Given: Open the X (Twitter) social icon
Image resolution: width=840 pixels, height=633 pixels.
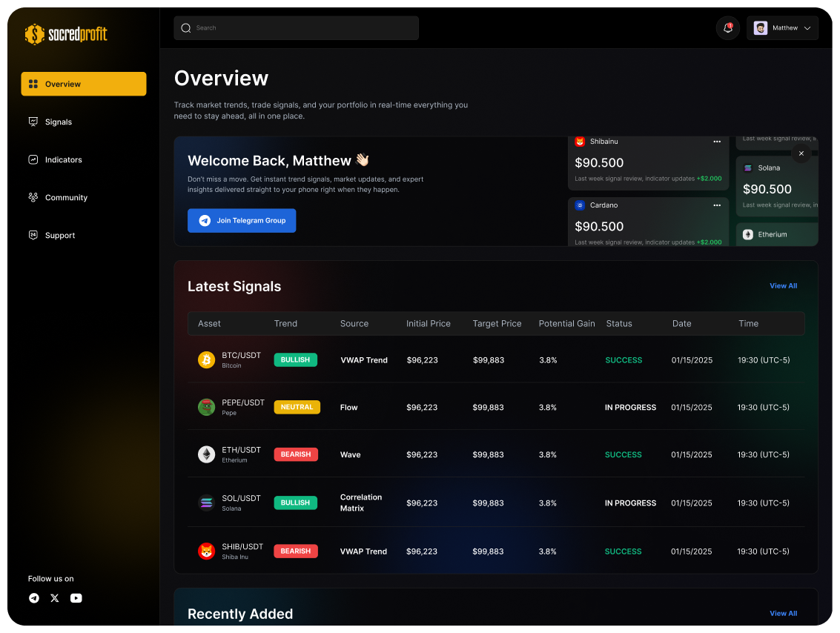Looking at the screenshot, I should pyautogui.click(x=55, y=598).
